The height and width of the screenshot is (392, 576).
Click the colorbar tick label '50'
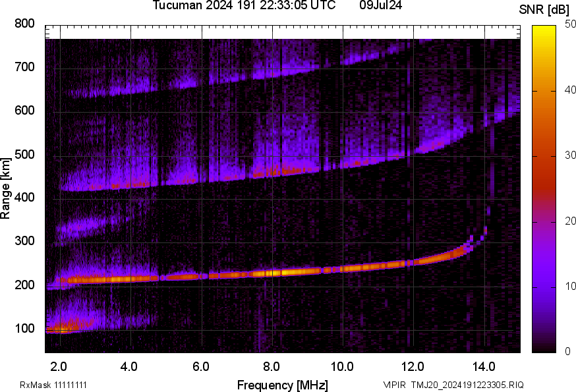(x=570, y=24)
